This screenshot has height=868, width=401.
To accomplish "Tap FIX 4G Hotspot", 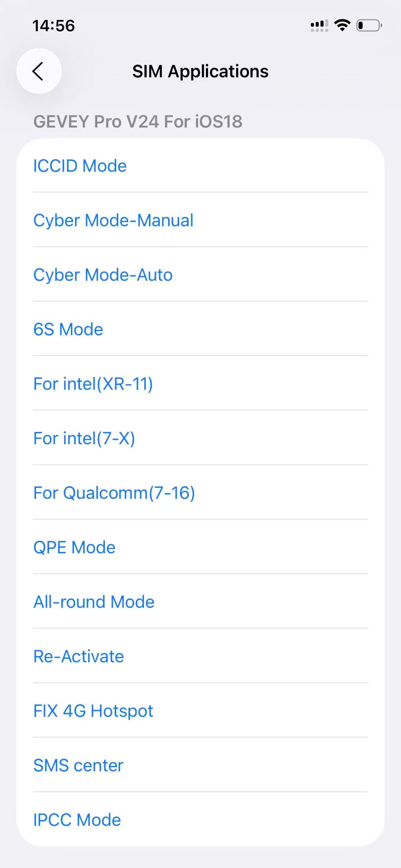I will [93, 710].
